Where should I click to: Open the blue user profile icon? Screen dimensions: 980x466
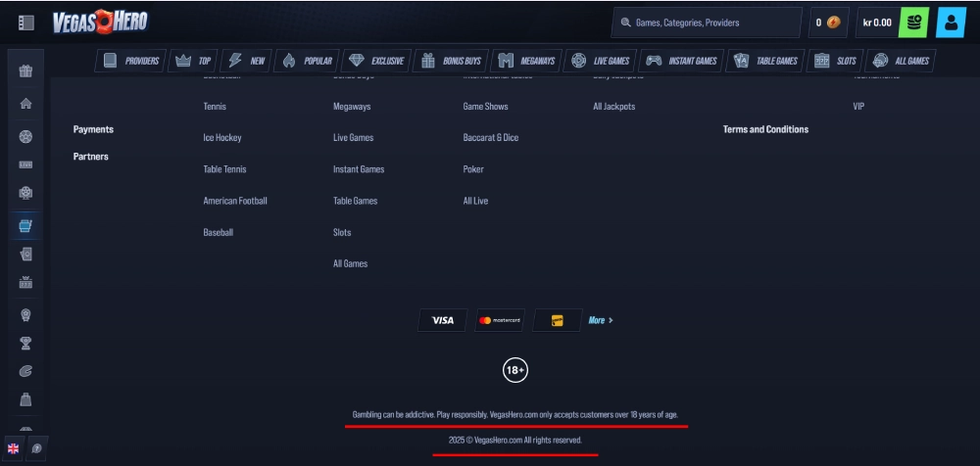click(x=951, y=23)
